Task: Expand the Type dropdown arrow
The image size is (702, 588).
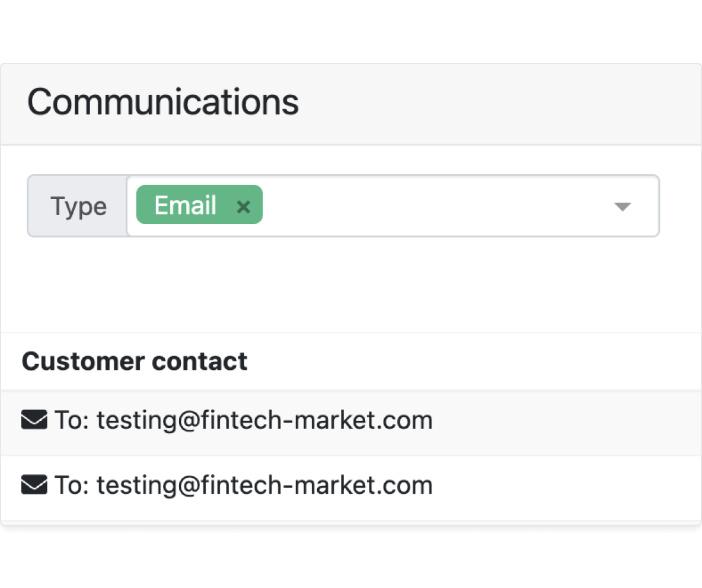Action: point(623,207)
